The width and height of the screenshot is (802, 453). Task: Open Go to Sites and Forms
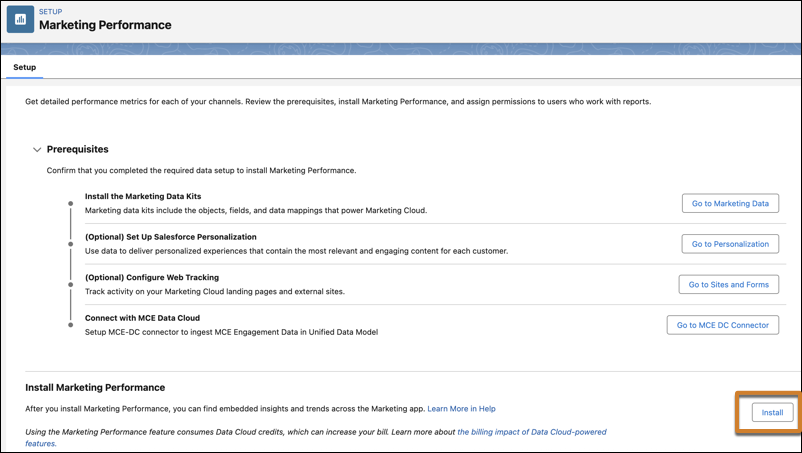tap(728, 284)
